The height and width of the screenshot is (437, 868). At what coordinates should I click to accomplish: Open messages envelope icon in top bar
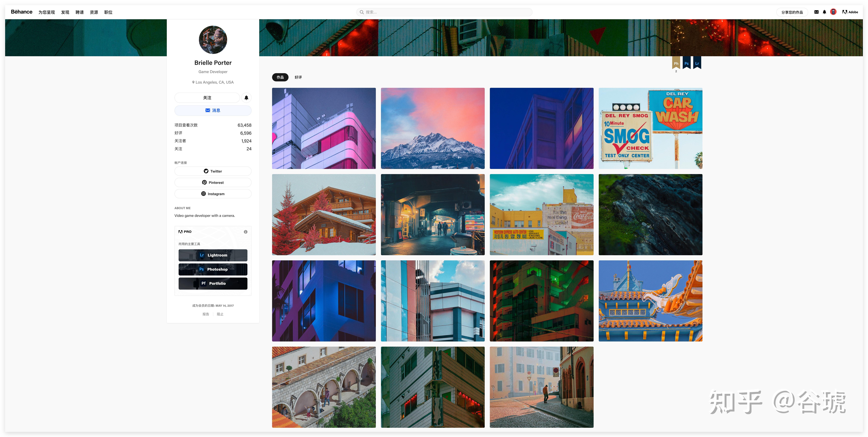(816, 12)
